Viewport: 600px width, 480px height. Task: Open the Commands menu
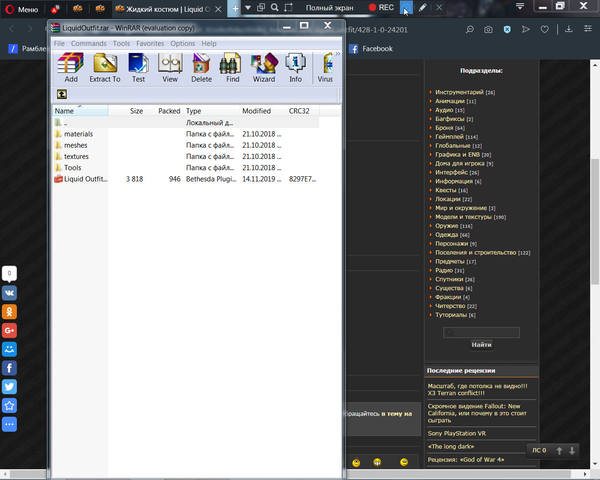tap(88, 44)
